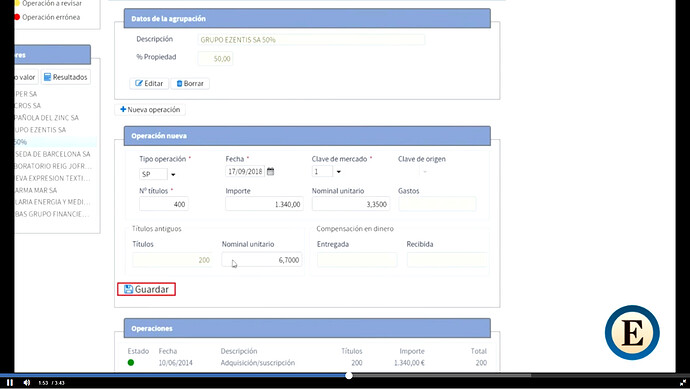Select BAS GRUPO FINANCIE... in list

(52, 214)
